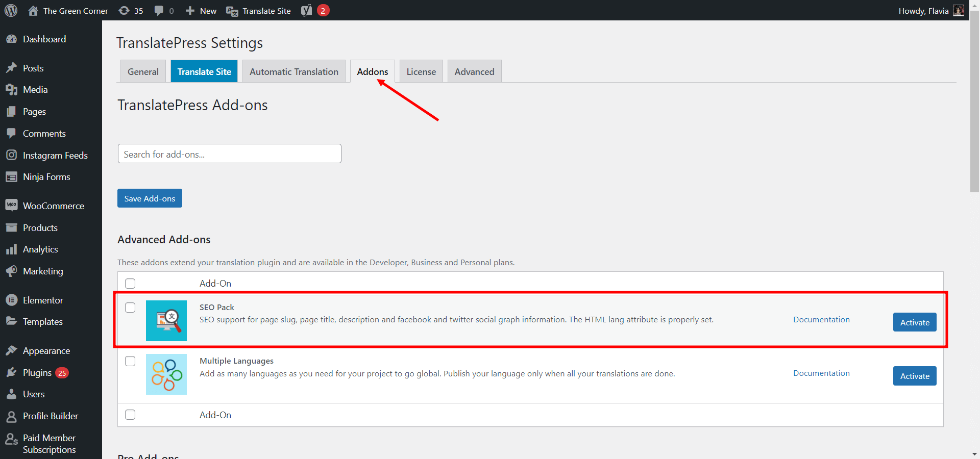Screen dimensions: 980x459
Task: Click the Products box icon
Action: click(x=12, y=227)
